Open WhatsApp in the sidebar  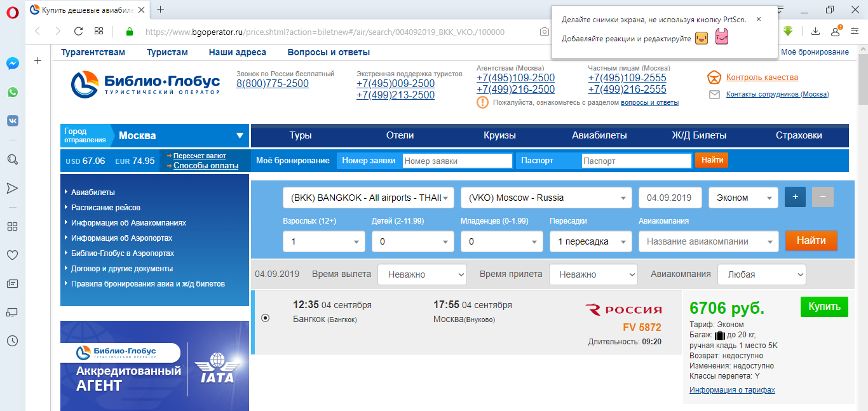click(x=12, y=92)
